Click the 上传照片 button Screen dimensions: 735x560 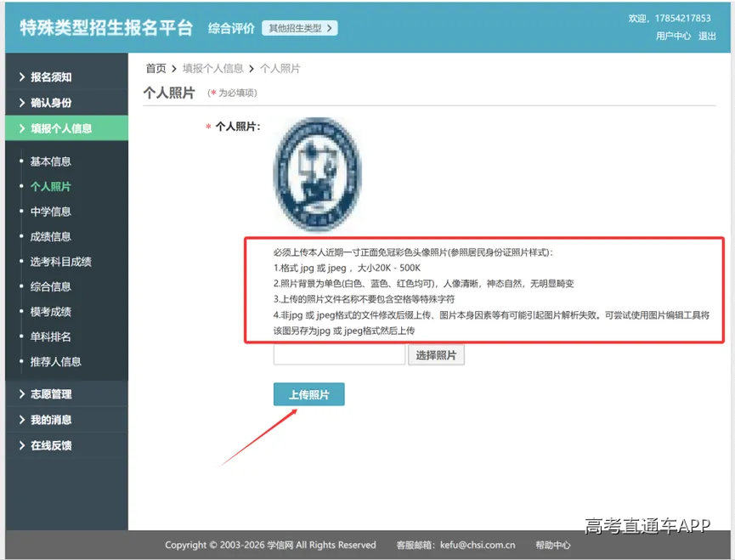(309, 394)
